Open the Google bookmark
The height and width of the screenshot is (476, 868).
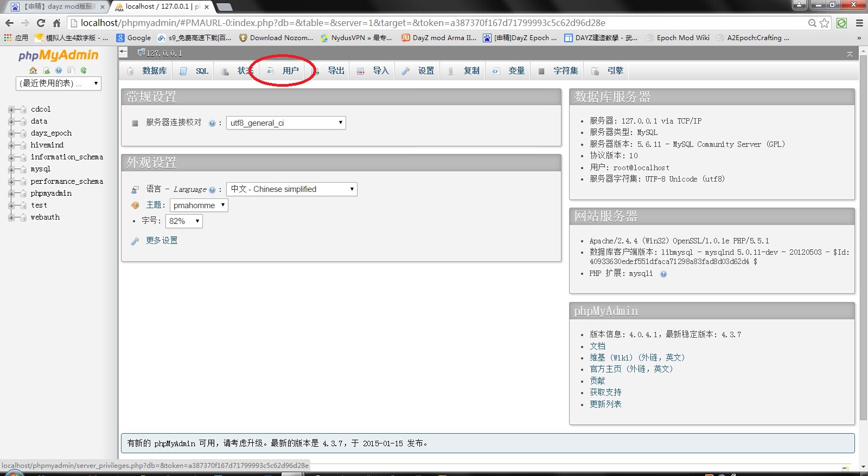click(134, 38)
